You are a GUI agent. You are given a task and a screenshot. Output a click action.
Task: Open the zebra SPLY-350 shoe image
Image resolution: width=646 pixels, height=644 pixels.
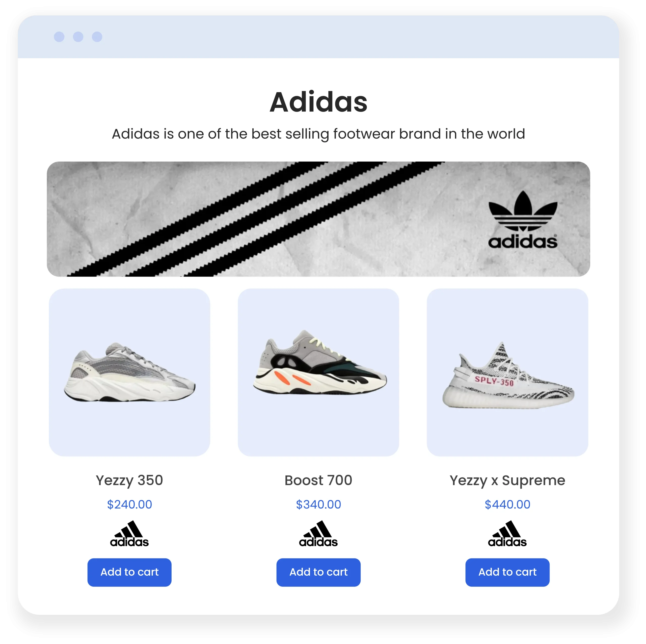coord(507,372)
